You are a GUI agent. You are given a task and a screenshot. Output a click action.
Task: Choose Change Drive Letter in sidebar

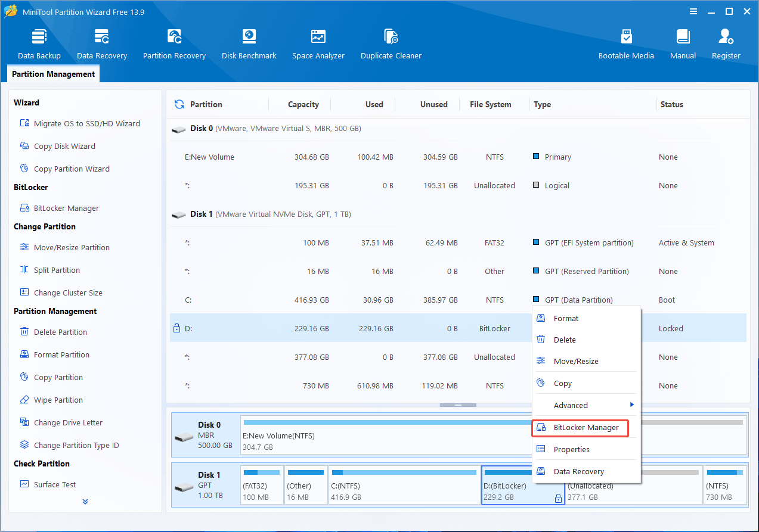[x=61, y=422]
